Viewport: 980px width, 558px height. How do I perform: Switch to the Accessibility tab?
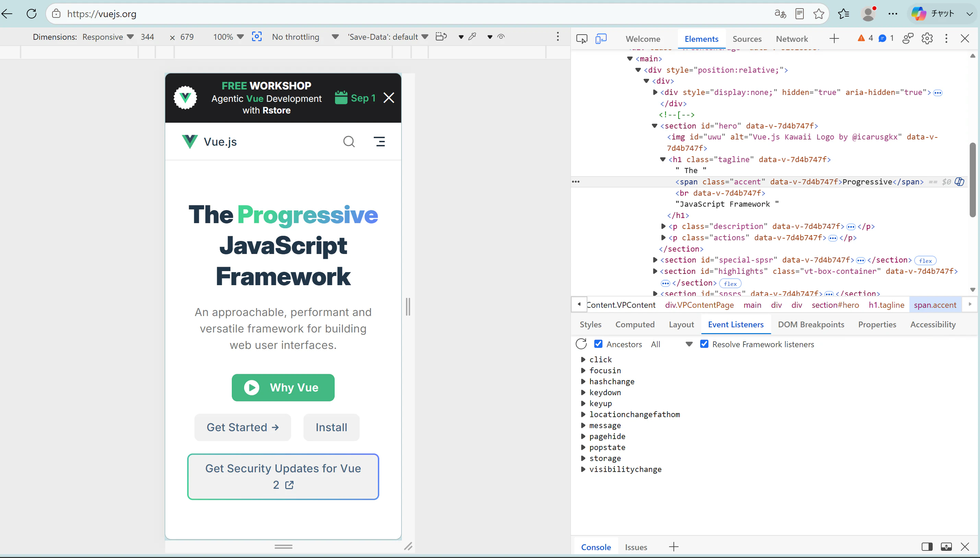click(x=933, y=324)
